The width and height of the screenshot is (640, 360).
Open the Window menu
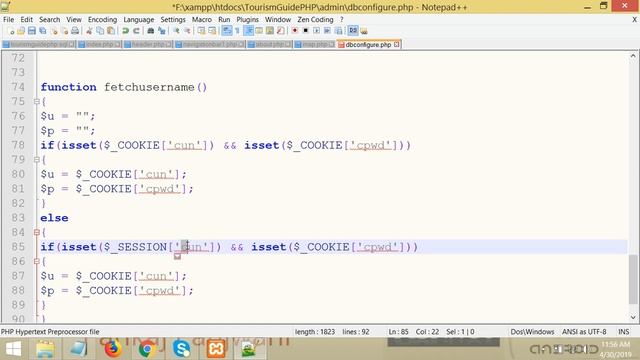click(x=278, y=19)
